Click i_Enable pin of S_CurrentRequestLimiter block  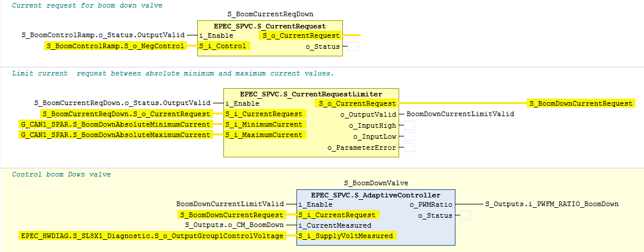coord(243,103)
